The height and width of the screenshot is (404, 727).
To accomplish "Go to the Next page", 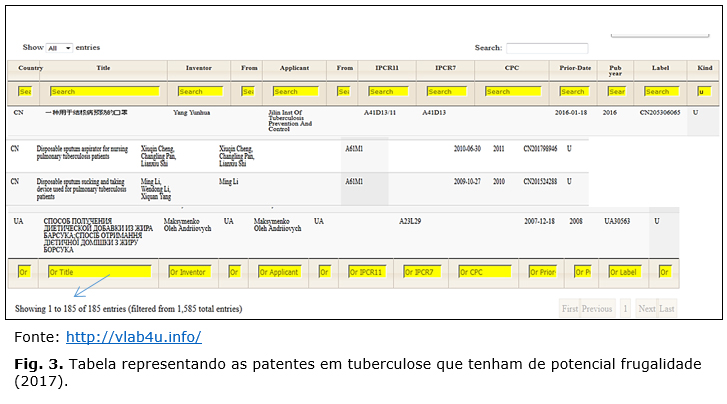I will (646, 308).
